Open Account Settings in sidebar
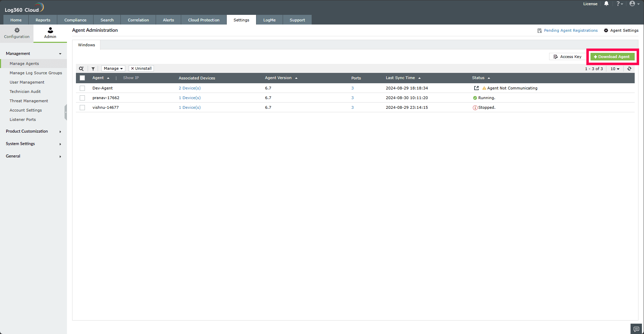 coord(26,110)
